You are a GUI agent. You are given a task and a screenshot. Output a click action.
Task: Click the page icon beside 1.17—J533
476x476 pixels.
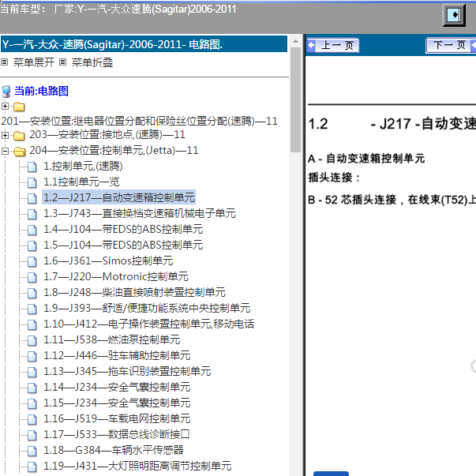32,435
